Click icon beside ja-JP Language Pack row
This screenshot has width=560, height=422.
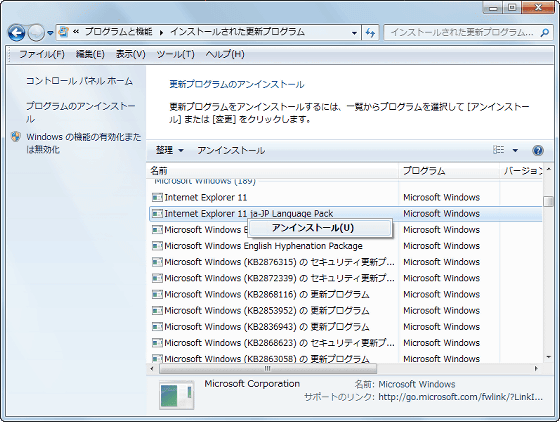(x=157, y=213)
